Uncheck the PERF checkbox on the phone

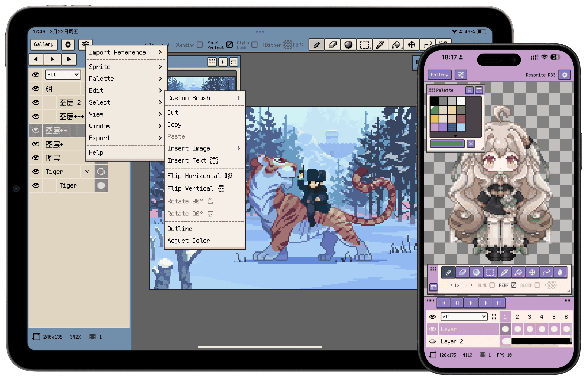pos(514,285)
